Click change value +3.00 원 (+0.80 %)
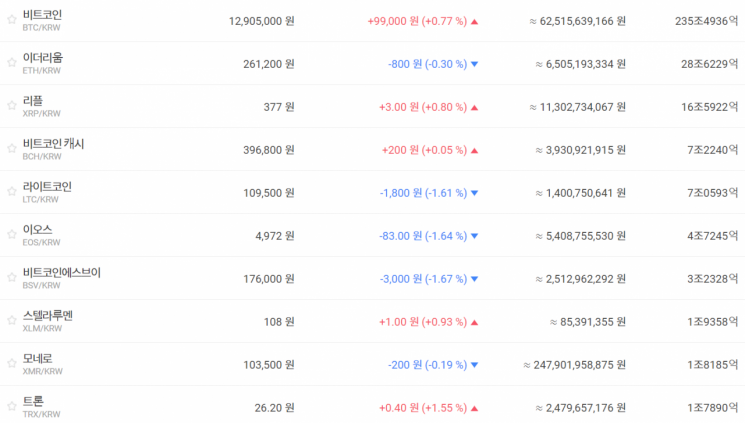745x423 pixels. (423, 107)
